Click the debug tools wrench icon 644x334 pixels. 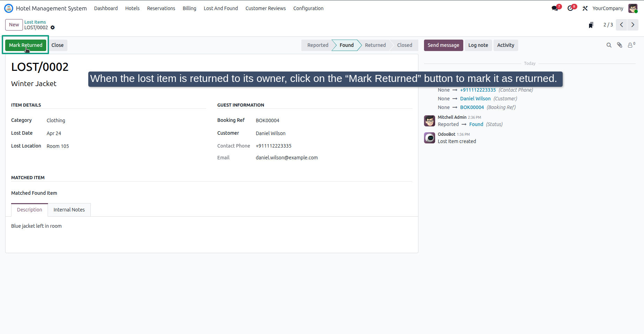pyautogui.click(x=585, y=8)
